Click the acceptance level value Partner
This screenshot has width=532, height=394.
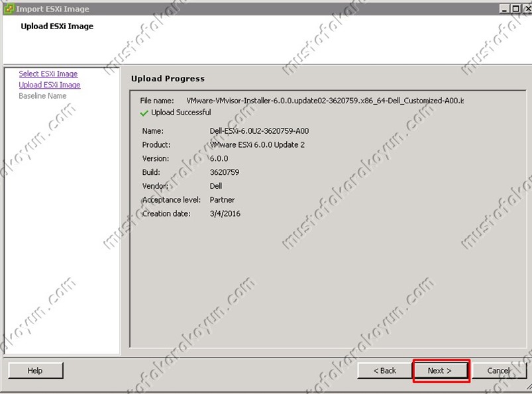[222, 200]
